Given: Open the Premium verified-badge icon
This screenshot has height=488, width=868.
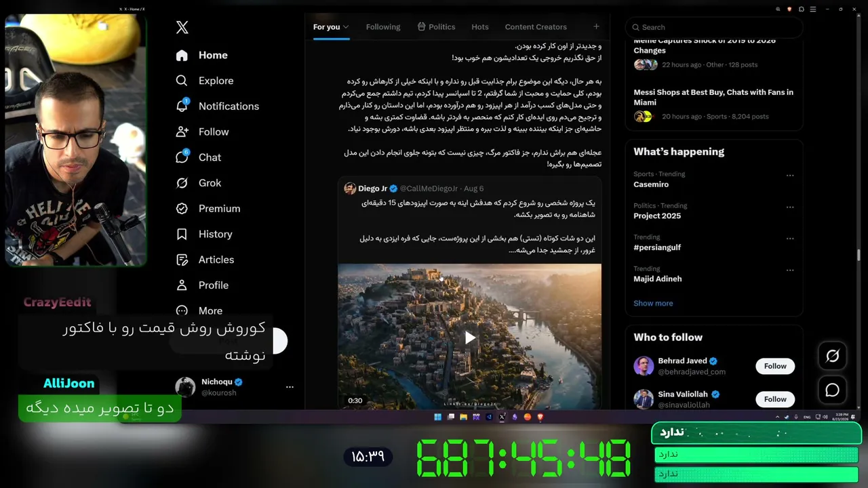Looking at the screenshot, I should click(182, 209).
